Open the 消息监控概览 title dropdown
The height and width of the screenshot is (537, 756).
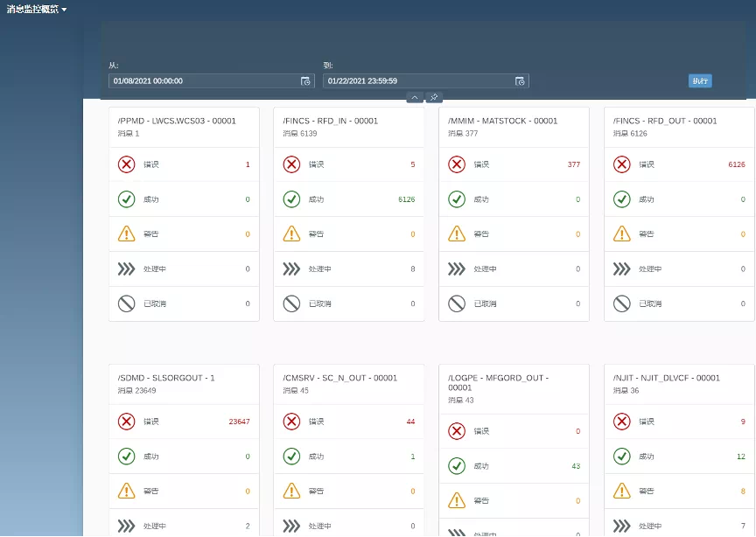tap(37, 9)
